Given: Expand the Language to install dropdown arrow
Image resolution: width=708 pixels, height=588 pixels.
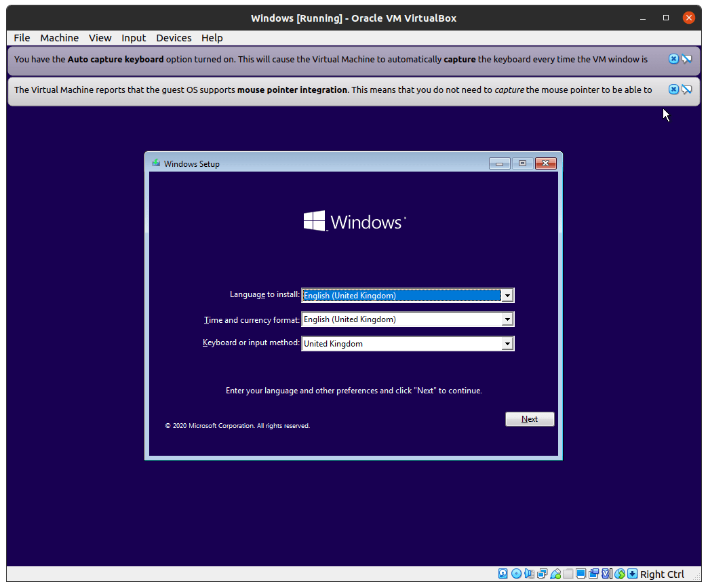Looking at the screenshot, I should coord(507,295).
